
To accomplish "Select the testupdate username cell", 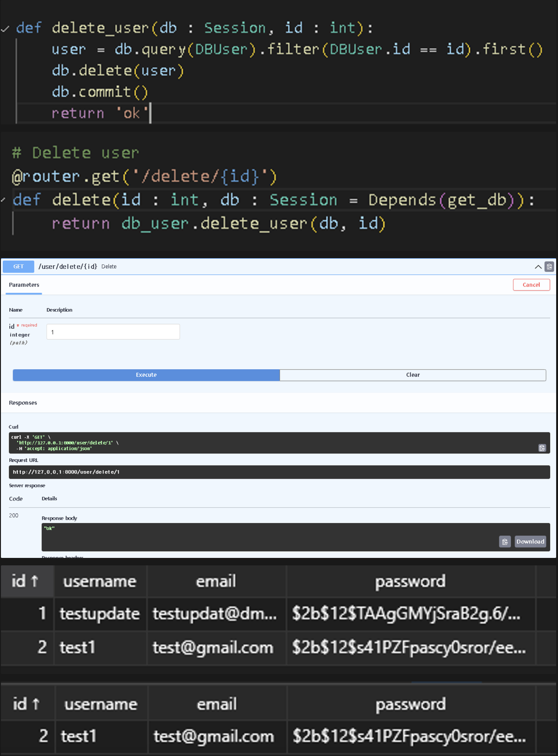I will (x=100, y=614).
